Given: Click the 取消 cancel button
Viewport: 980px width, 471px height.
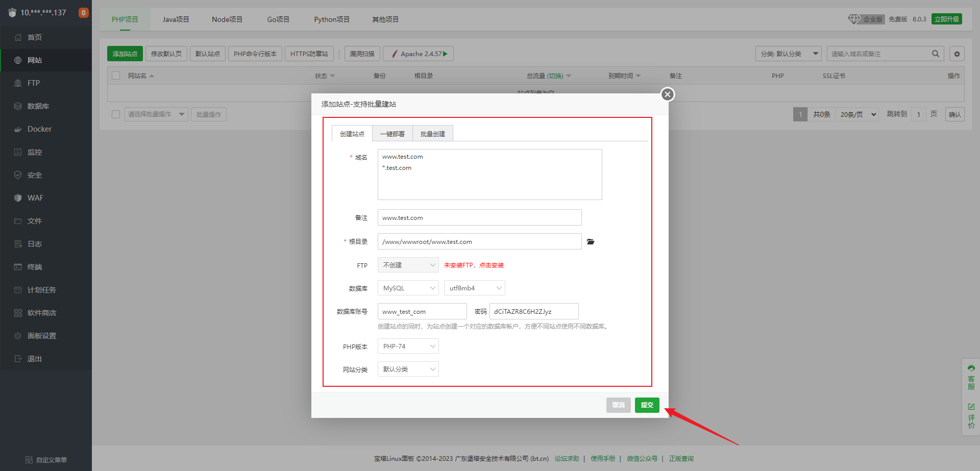Looking at the screenshot, I should pos(619,405).
